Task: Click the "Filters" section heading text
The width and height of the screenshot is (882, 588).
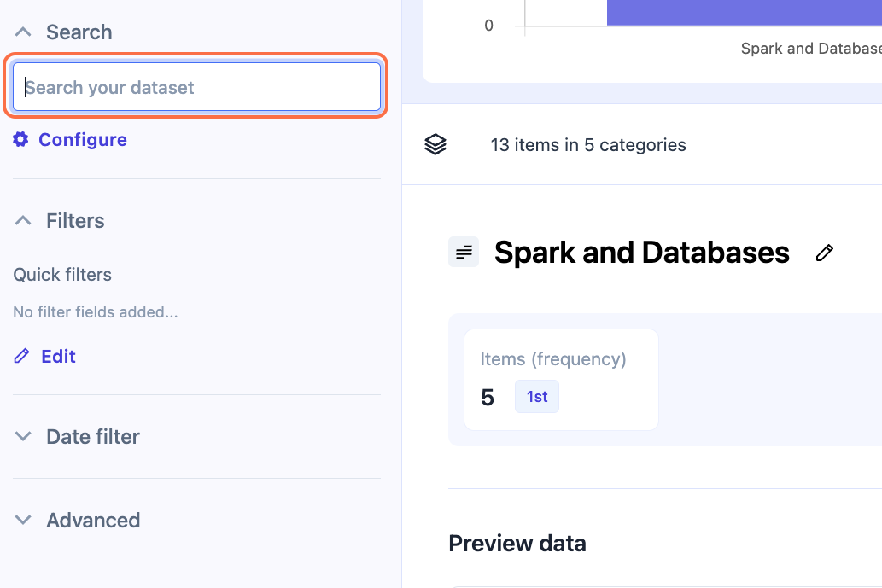Action: coord(75,221)
